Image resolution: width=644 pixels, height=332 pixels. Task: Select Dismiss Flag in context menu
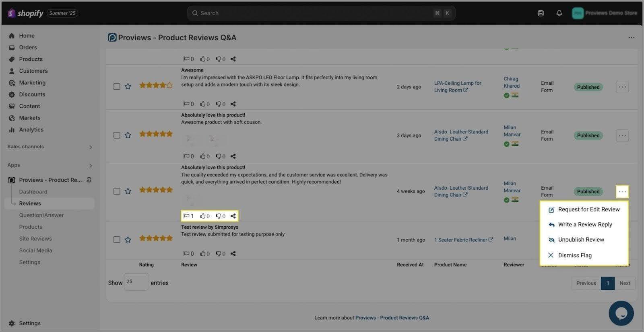point(574,255)
